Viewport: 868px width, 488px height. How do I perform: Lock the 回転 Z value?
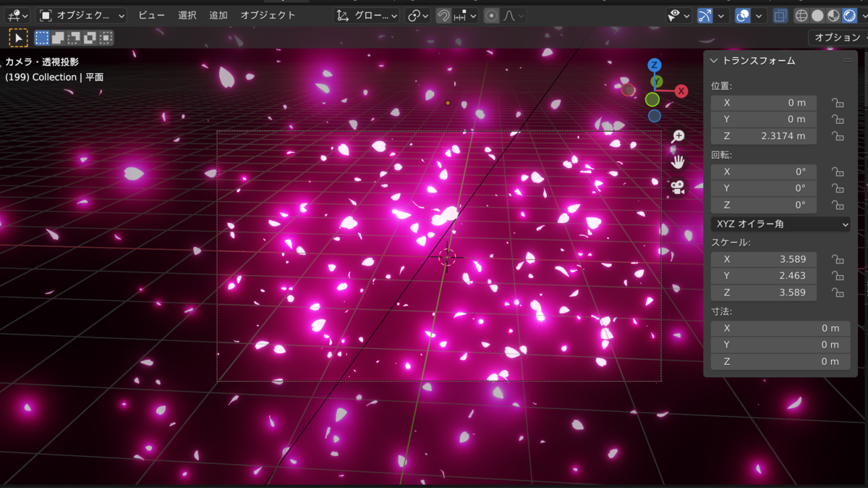pyautogui.click(x=838, y=205)
